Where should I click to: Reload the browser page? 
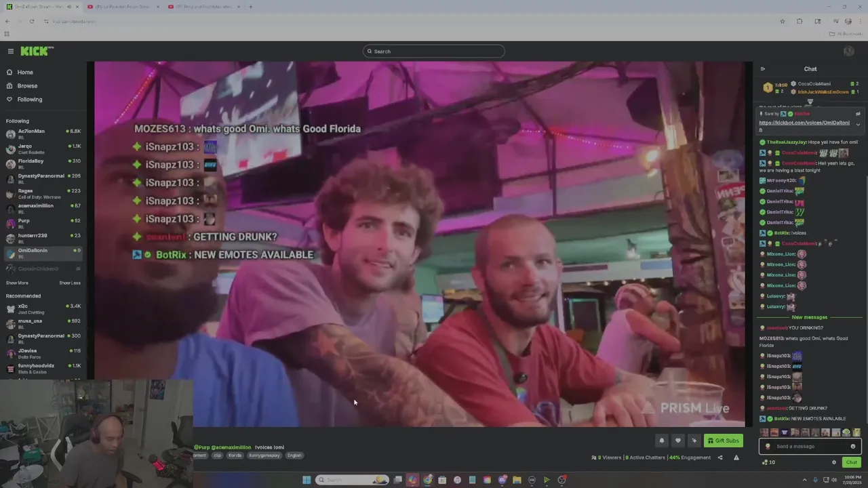31,21
